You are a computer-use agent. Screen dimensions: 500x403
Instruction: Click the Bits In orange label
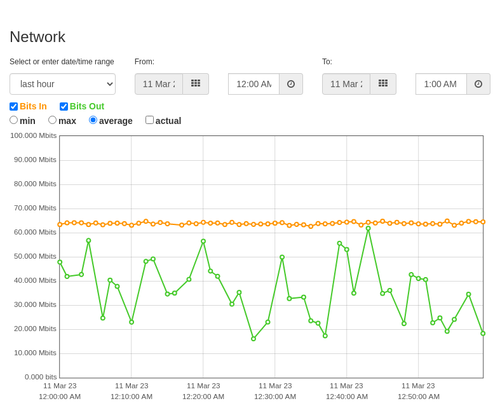[x=33, y=106]
